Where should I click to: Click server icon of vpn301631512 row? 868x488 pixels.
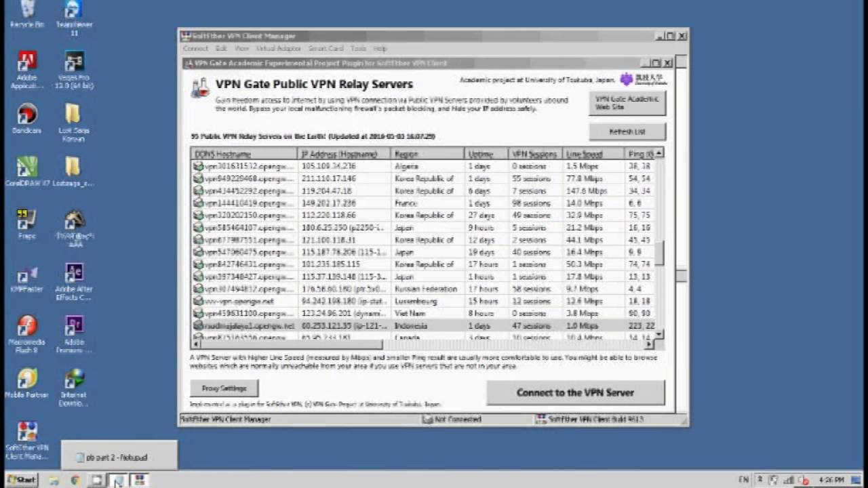tap(198, 166)
